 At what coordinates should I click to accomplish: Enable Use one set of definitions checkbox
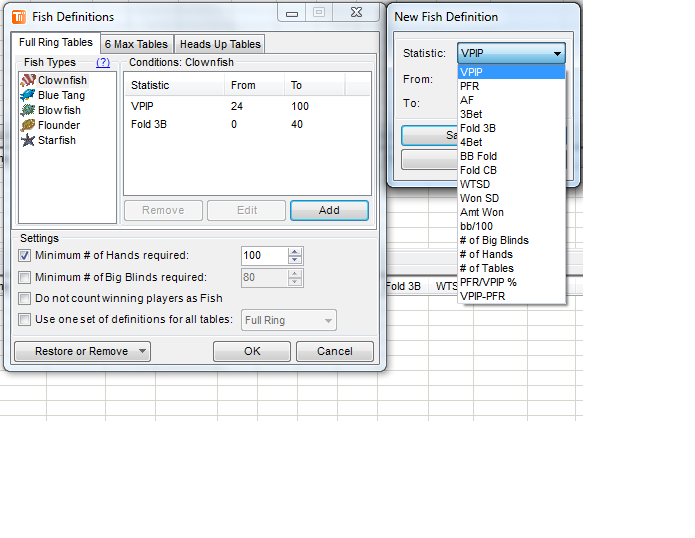coord(24,320)
